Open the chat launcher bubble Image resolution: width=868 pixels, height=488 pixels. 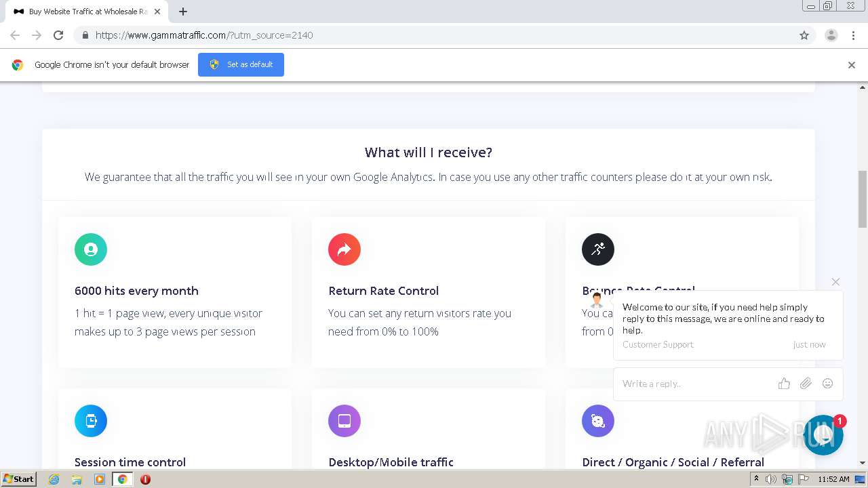click(823, 435)
